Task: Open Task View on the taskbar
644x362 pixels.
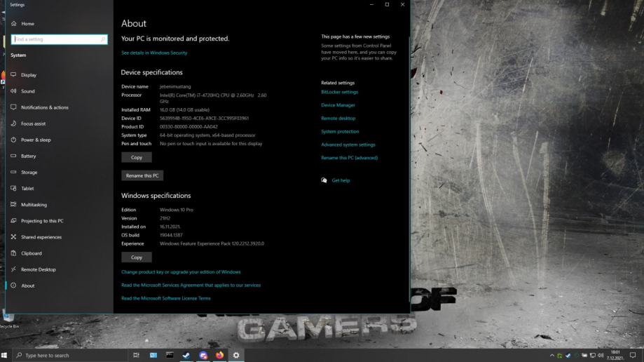Action: click(x=137, y=355)
